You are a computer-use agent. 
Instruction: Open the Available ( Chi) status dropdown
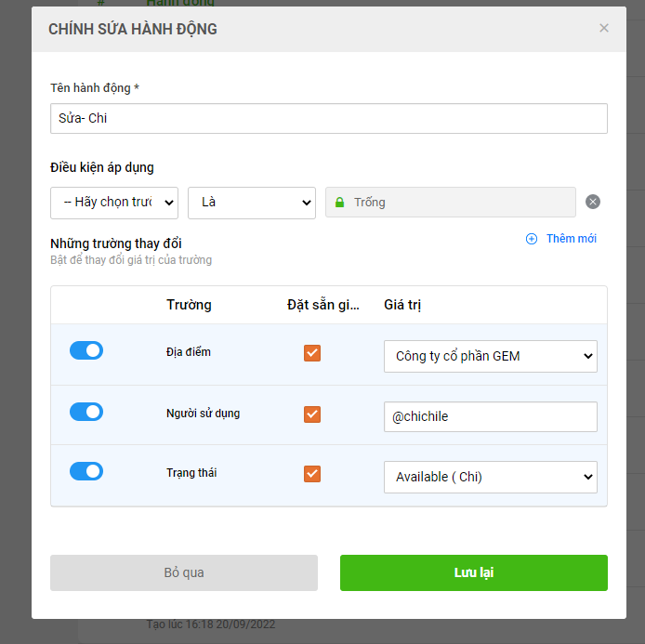coord(491,477)
